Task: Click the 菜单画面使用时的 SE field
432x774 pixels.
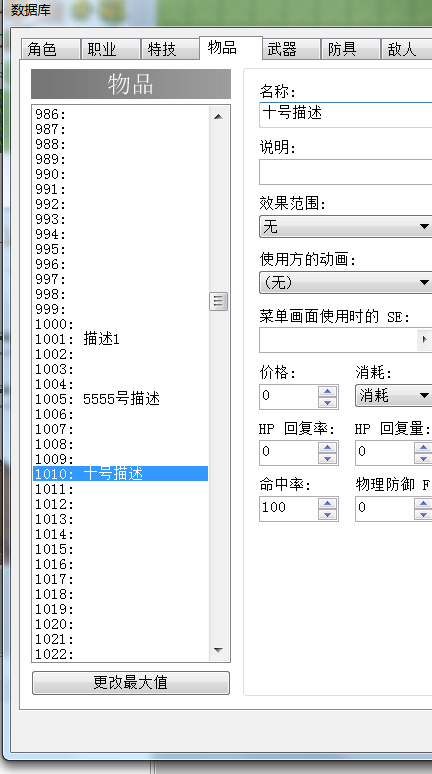Action: (338, 340)
